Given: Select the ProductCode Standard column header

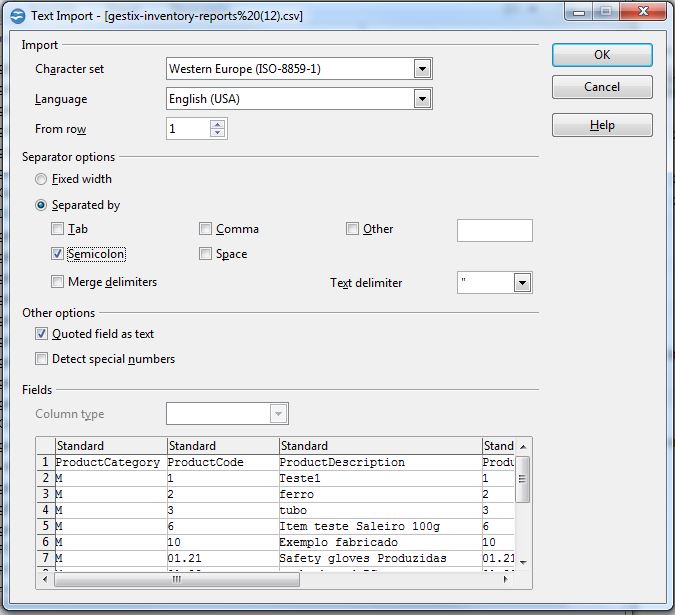Looking at the screenshot, I should click(223, 446).
